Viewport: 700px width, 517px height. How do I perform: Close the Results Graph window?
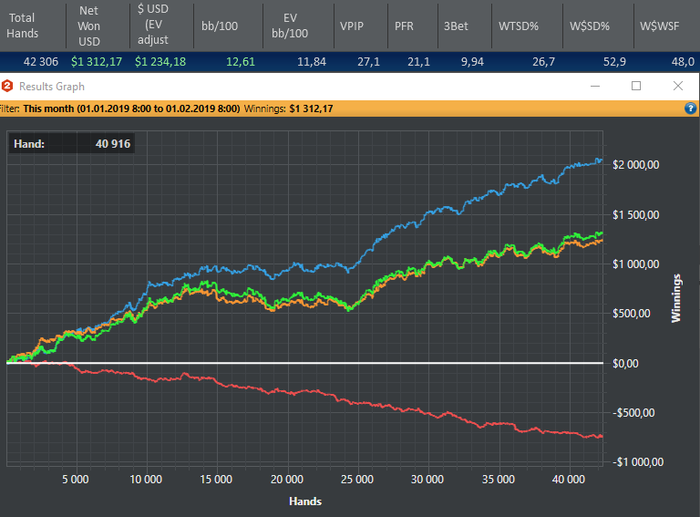[678, 86]
